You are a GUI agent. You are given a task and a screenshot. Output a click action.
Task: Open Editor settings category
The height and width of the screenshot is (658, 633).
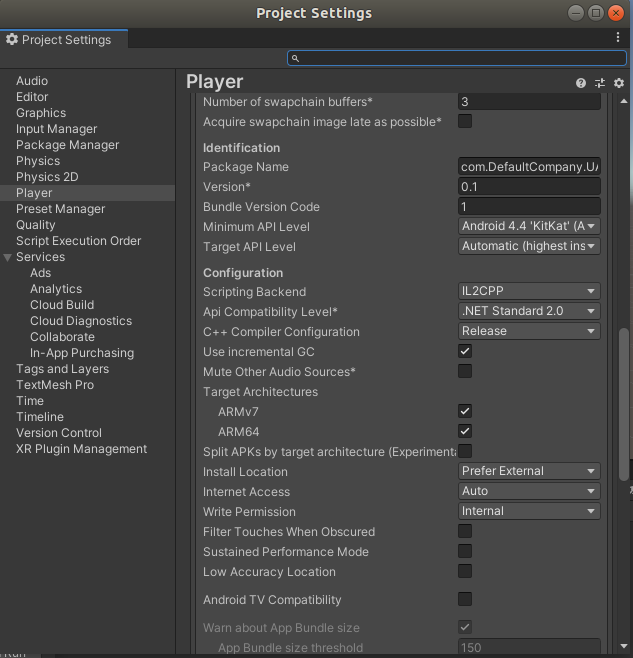pos(32,97)
